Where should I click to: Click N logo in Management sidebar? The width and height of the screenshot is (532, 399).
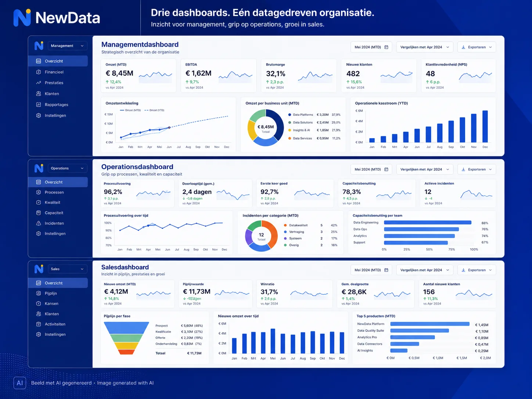[x=39, y=46]
